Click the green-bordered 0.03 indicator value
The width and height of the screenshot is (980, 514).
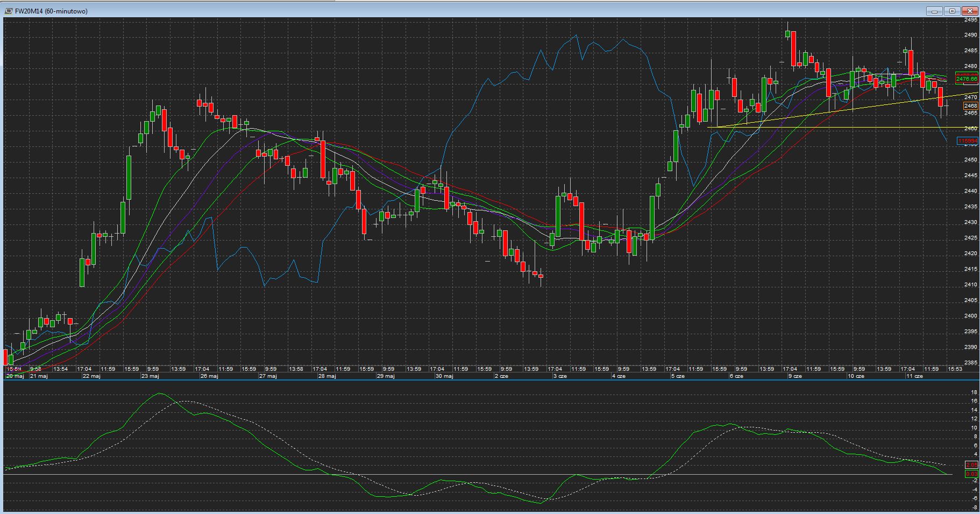[971, 474]
